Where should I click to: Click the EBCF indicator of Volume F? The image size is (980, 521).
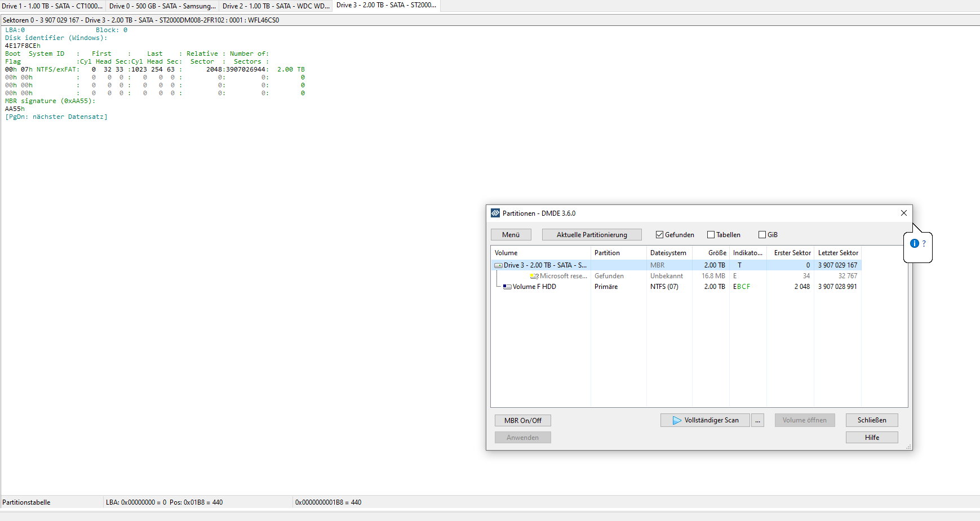point(742,287)
